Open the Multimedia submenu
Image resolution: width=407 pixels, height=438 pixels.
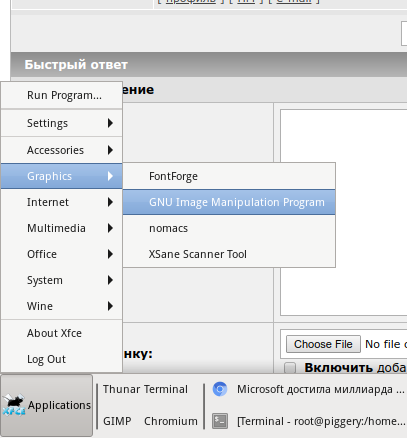pyautogui.click(x=62, y=228)
